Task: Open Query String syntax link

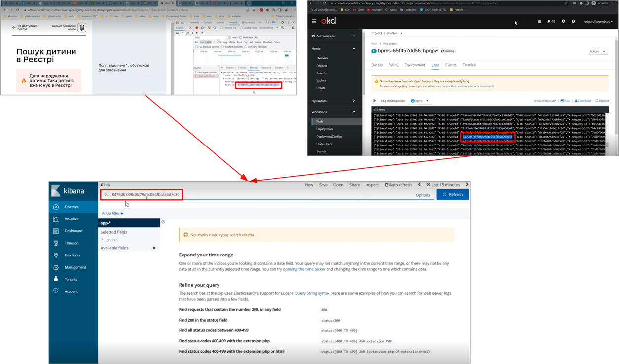Action: 312,293
